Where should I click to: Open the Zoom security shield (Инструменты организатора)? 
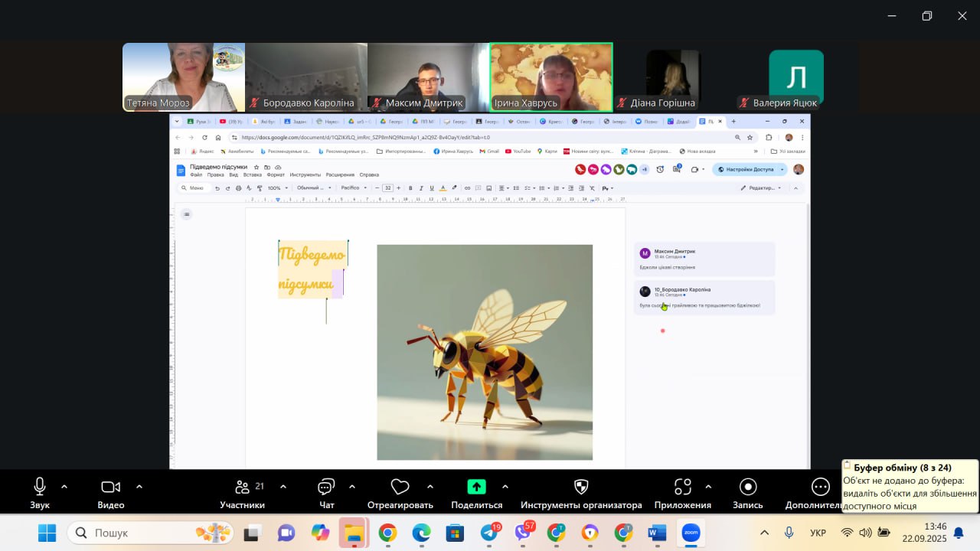pyautogui.click(x=581, y=487)
